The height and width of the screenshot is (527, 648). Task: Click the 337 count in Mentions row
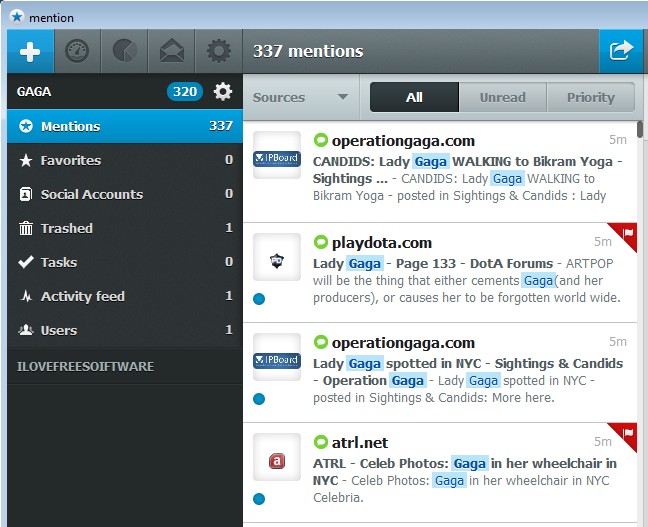(221, 126)
